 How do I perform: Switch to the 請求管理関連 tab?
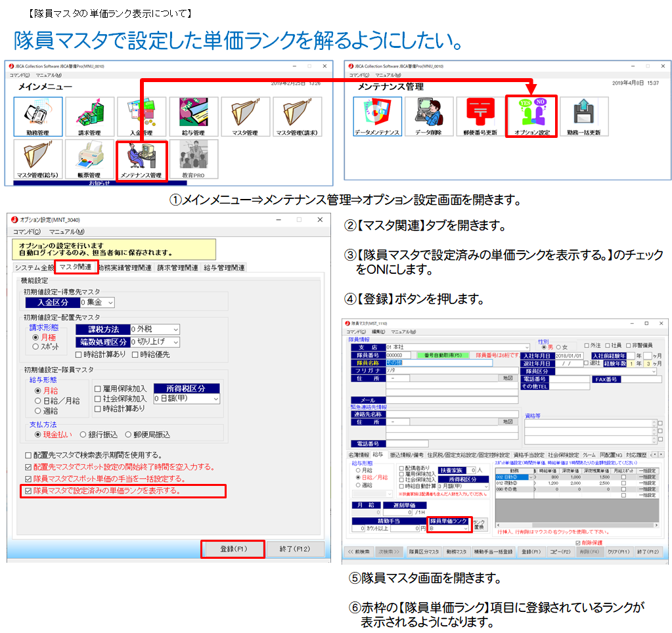pos(177,268)
